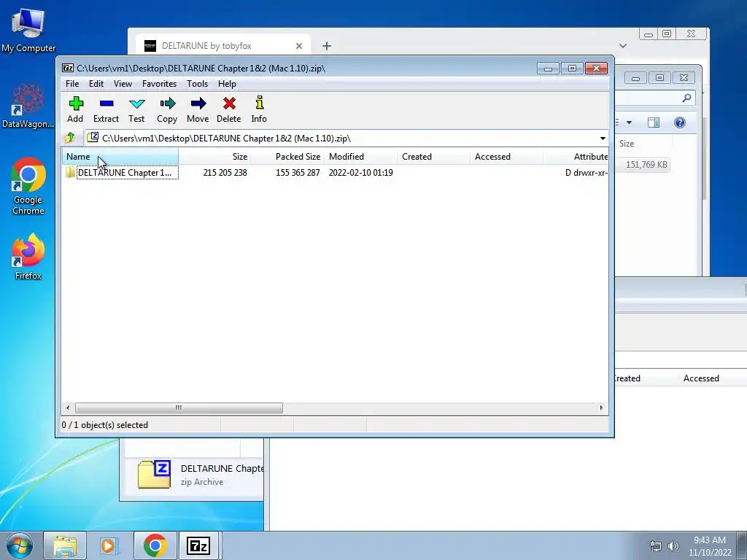The height and width of the screenshot is (560, 747).
Task: Click the scrollbar left arrow
Action: [68, 408]
